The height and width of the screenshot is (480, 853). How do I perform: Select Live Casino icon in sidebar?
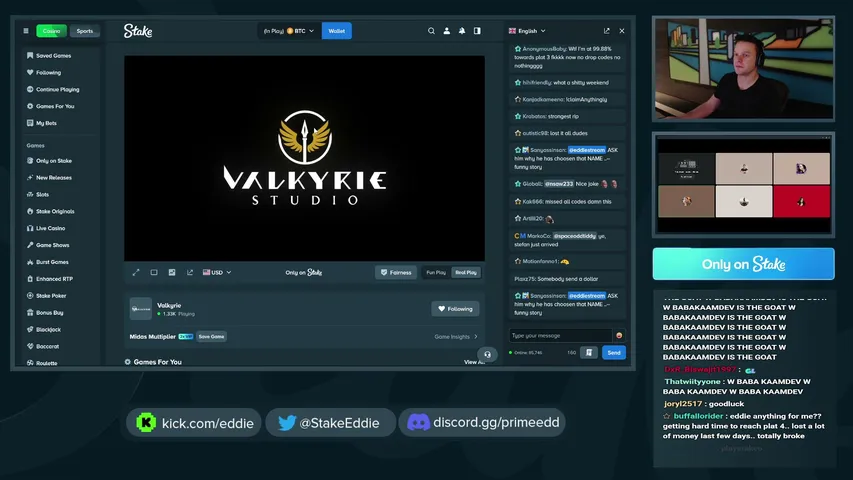coord(30,228)
